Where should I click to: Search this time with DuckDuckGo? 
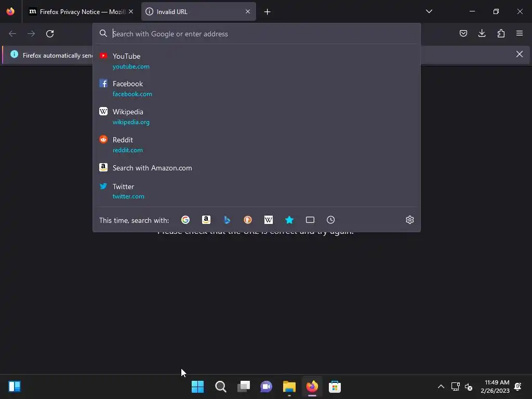[x=248, y=220]
